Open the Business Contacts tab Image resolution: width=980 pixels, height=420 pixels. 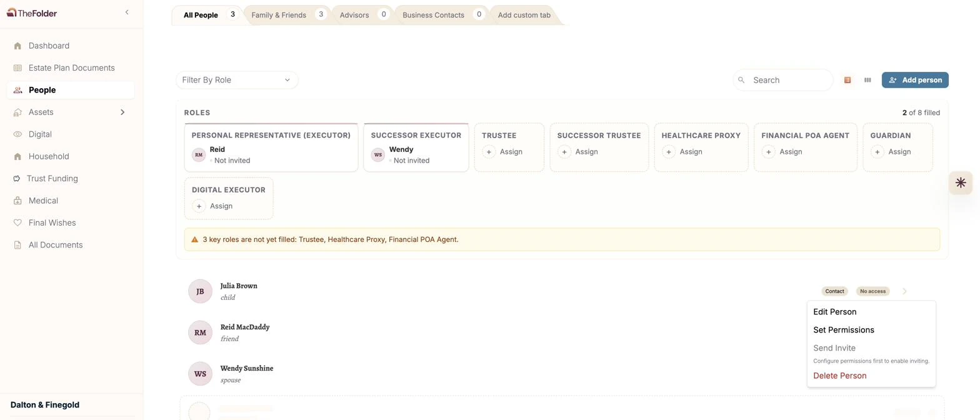point(443,15)
